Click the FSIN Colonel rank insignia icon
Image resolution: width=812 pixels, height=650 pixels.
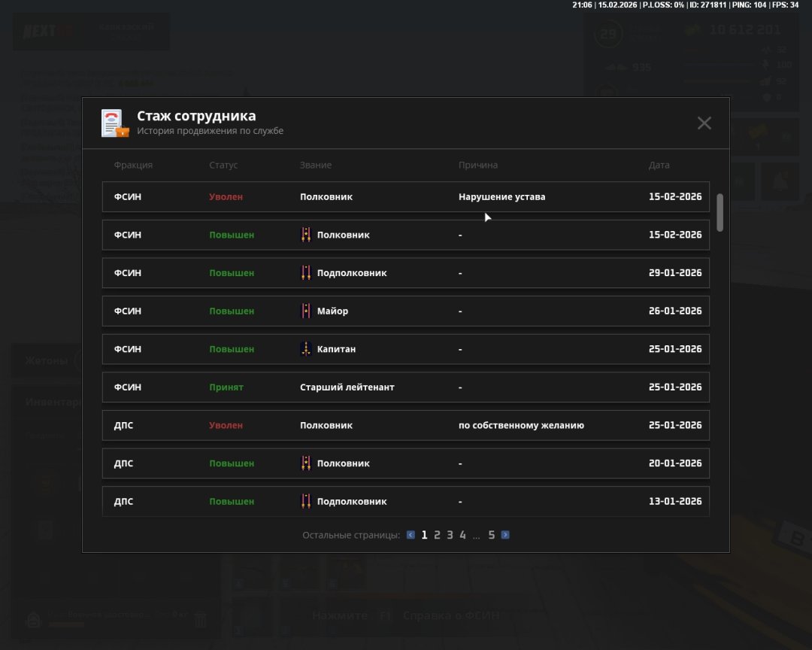pyautogui.click(x=306, y=235)
